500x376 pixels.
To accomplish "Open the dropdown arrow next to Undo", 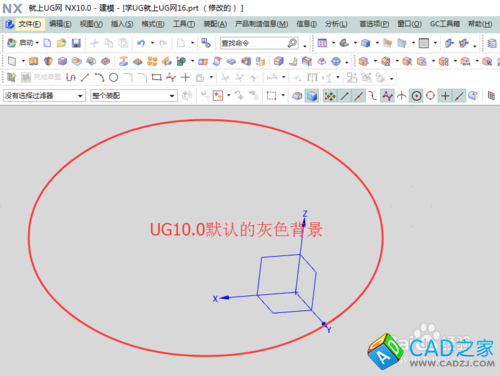I will [x=152, y=43].
